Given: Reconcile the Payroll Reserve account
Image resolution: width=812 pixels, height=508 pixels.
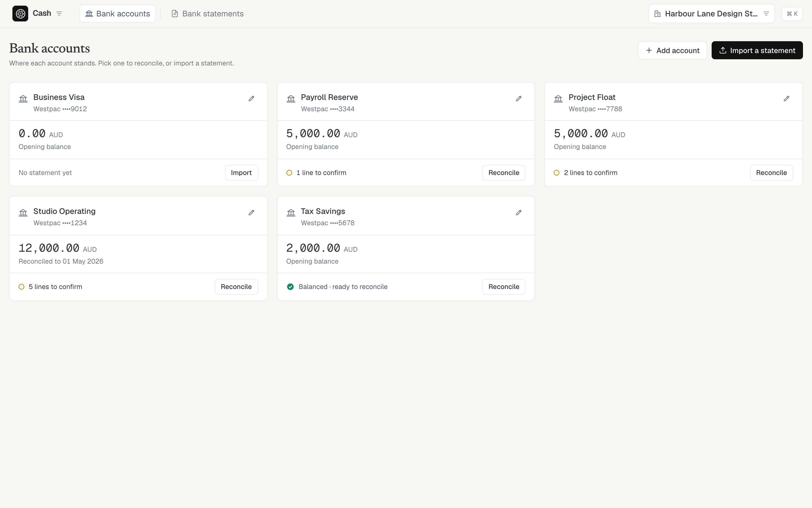Looking at the screenshot, I should click(x=504, y=173).
